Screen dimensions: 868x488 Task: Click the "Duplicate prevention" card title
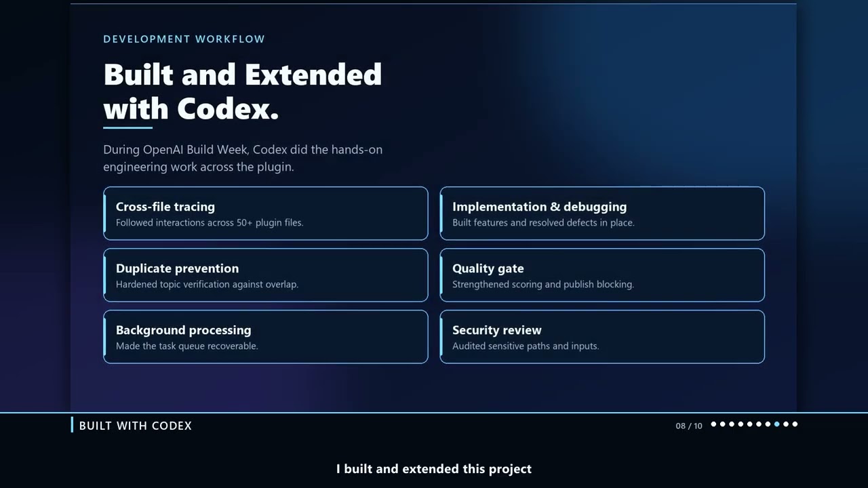[x=177, y=268]
